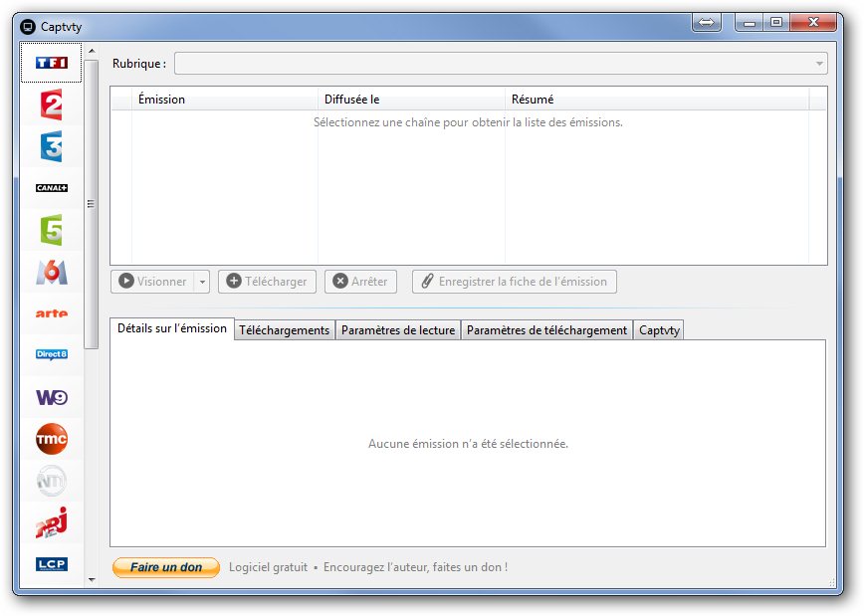Click Enregistrer la fiche de l'émission

pyautogui.click(x=514, y=282)
